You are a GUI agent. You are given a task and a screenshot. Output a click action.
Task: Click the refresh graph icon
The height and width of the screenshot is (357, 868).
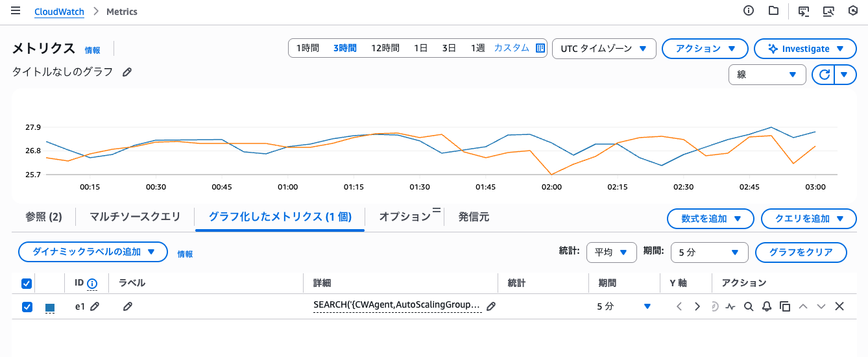click(824, 75)
